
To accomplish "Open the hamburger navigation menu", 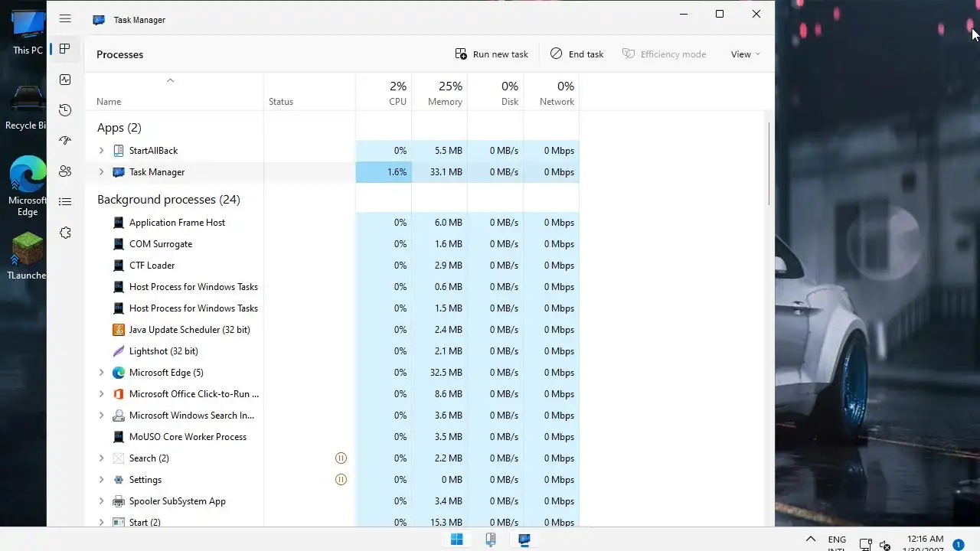I will tap(65, 18).
